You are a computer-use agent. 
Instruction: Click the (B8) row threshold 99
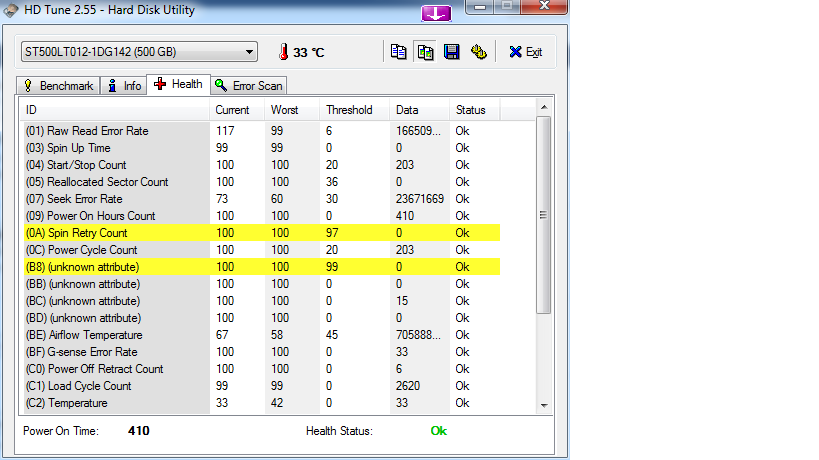point(332,267)
